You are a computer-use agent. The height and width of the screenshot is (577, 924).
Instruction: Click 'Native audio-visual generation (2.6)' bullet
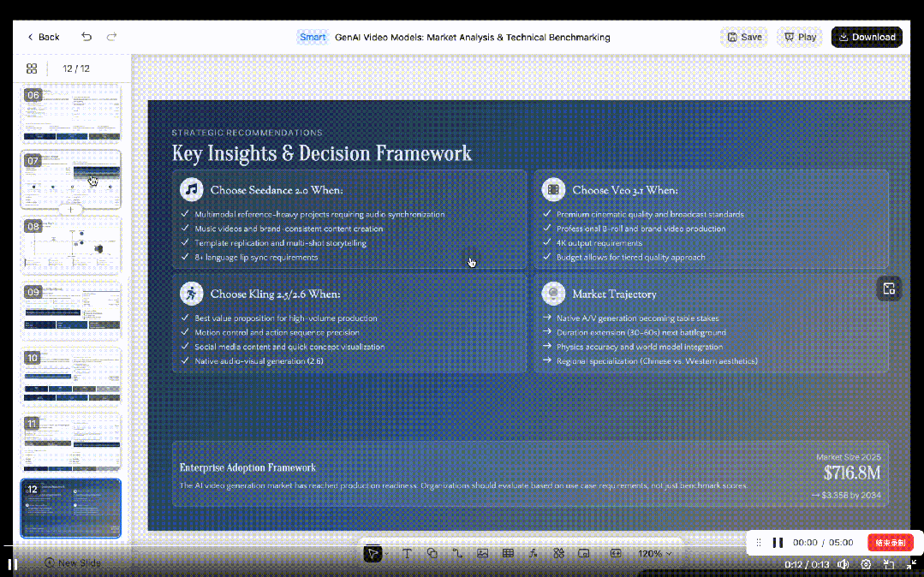pos(259,360)
